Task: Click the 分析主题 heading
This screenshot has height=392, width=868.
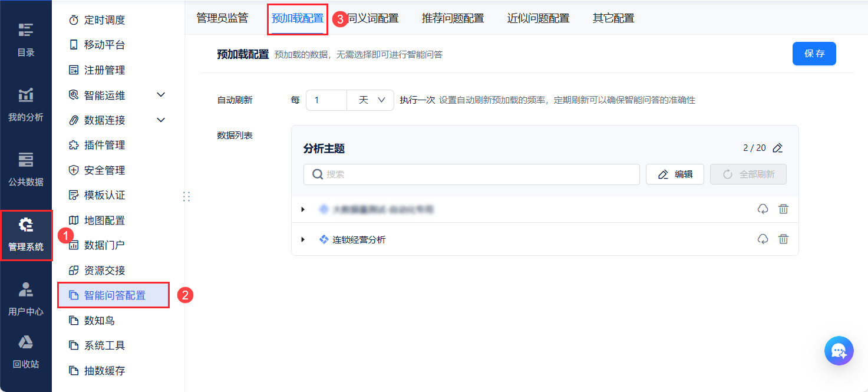Action: 324,149
